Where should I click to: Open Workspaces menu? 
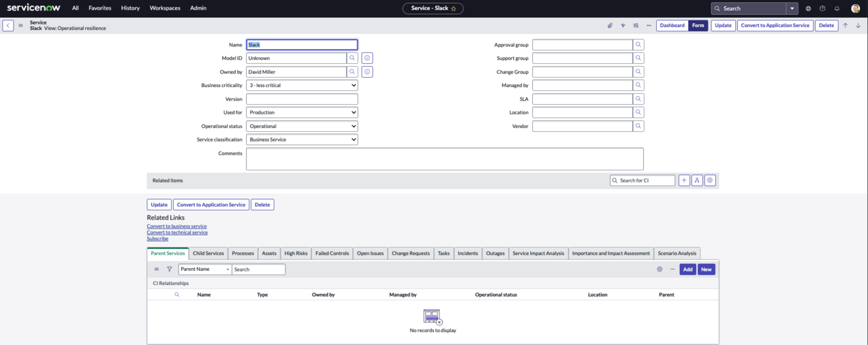point(165,8)
